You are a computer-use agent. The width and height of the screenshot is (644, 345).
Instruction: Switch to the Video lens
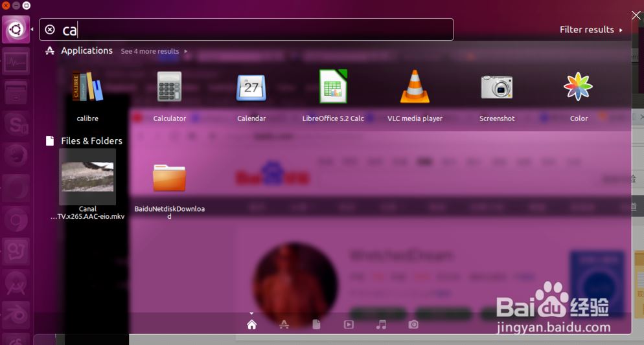349,324
